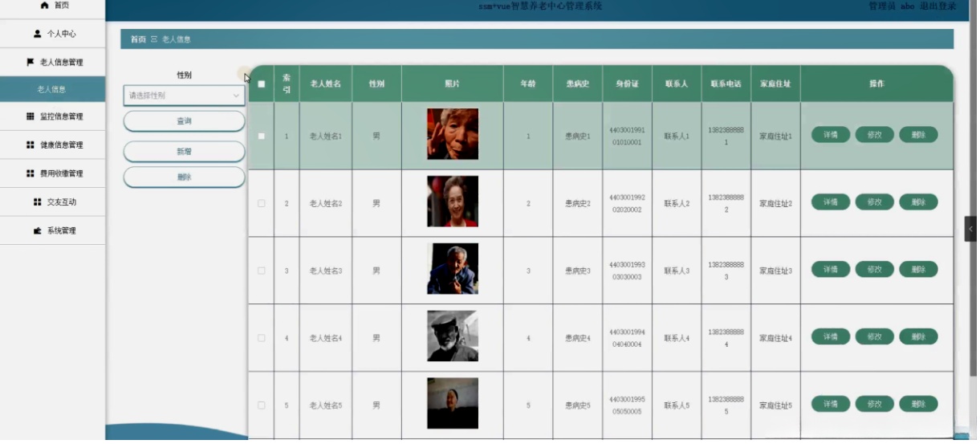Open 个人中心 in the sidebar
The width and height of the screenshot is (980, 444).
point(53,34)
